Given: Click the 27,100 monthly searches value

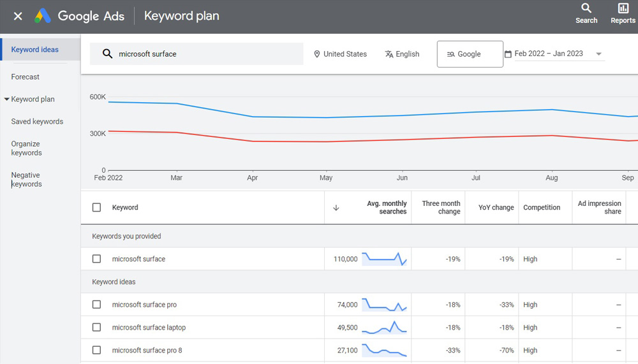Looking at the screenshot, I should point(347,350).
